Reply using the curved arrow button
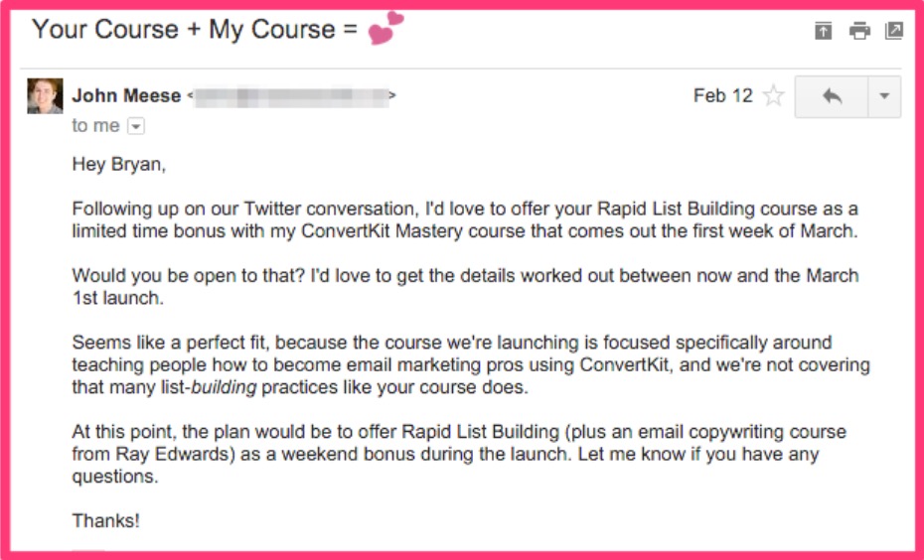 tap(832, 96)
